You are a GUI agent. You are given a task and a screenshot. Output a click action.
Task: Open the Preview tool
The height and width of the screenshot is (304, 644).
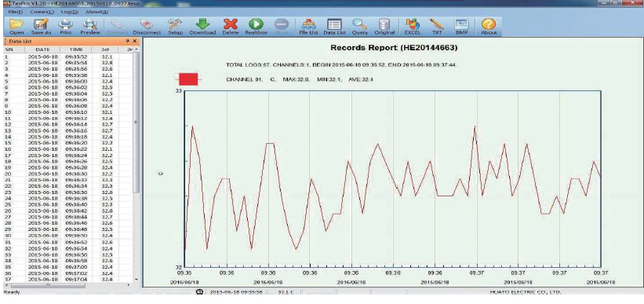pyautogui.click(x=90, y=27)
